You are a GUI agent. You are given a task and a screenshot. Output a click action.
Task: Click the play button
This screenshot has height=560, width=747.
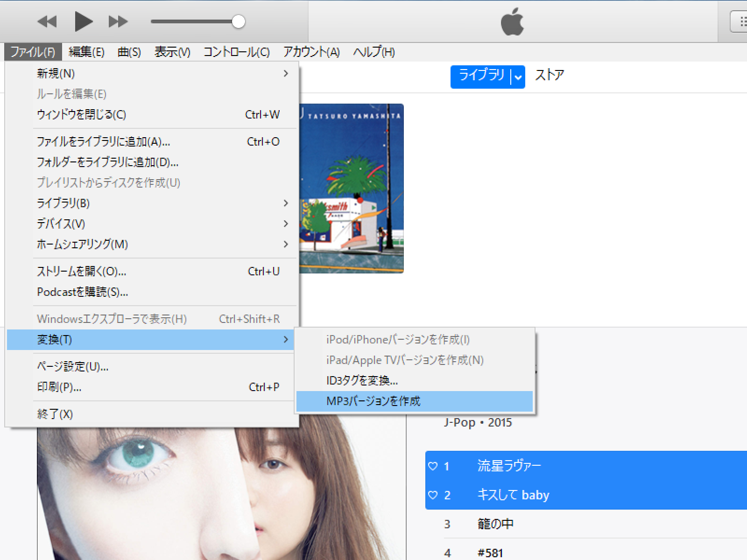84,21
